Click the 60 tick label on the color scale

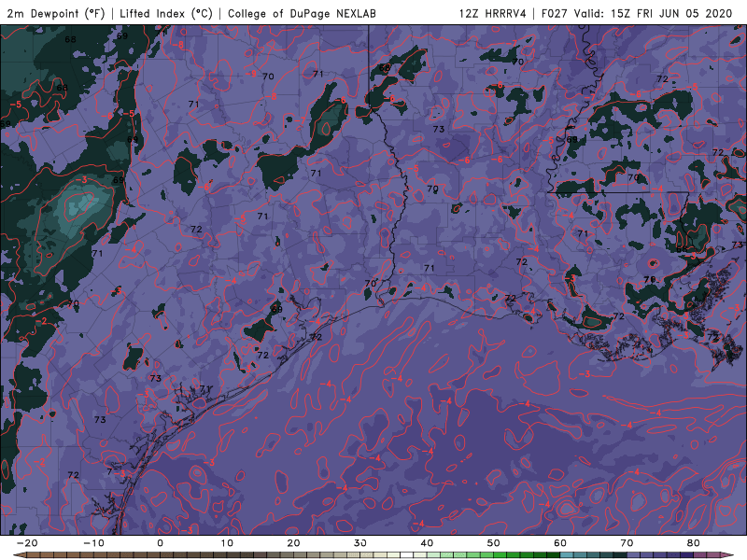click(x=560, y=543)
